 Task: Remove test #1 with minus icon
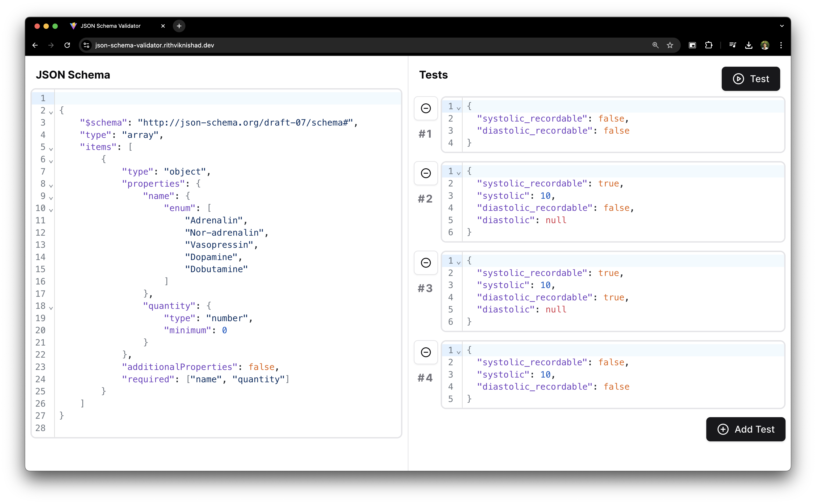click(425, 108)
